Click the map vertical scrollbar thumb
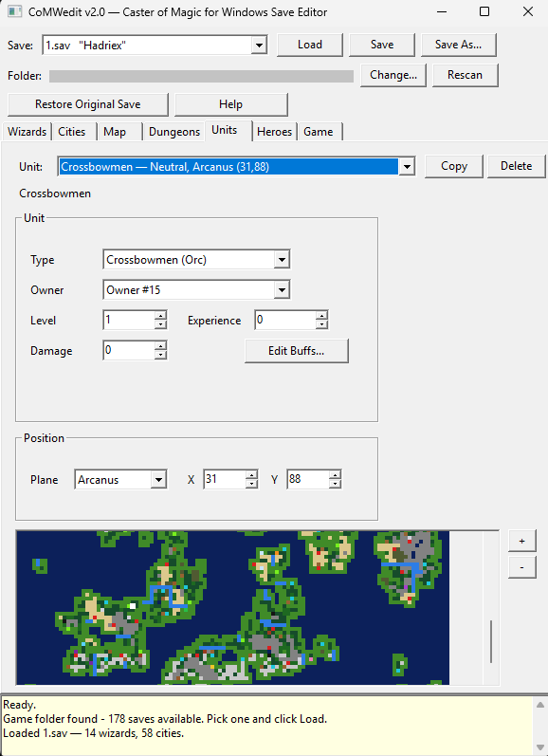The width and height of the screenshot is (548, 756). point(491,641)
